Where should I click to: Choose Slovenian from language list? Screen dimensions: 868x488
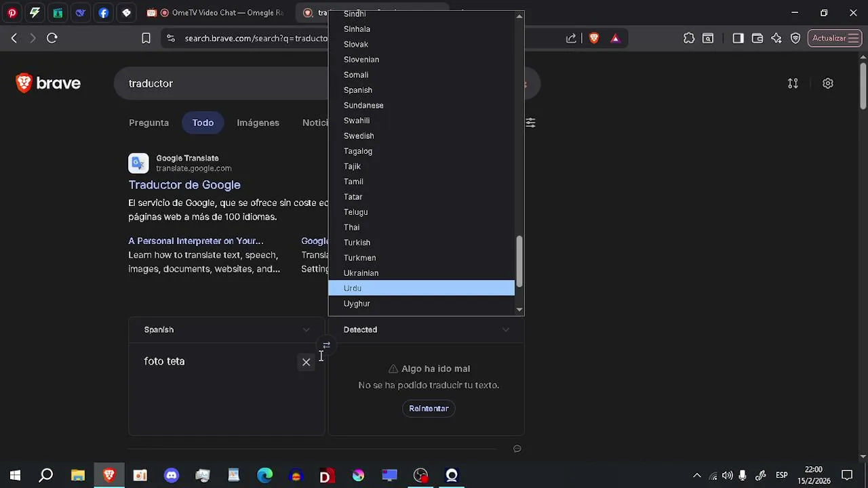point(421,60)
